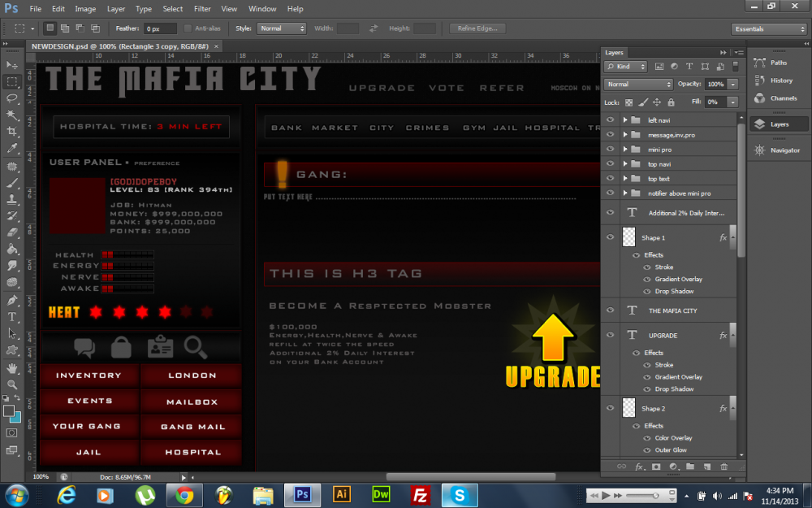The width and height of the screenshot is (812, 508).
Task: Delete layer using trash icon
Action: [x=723, y=467]
